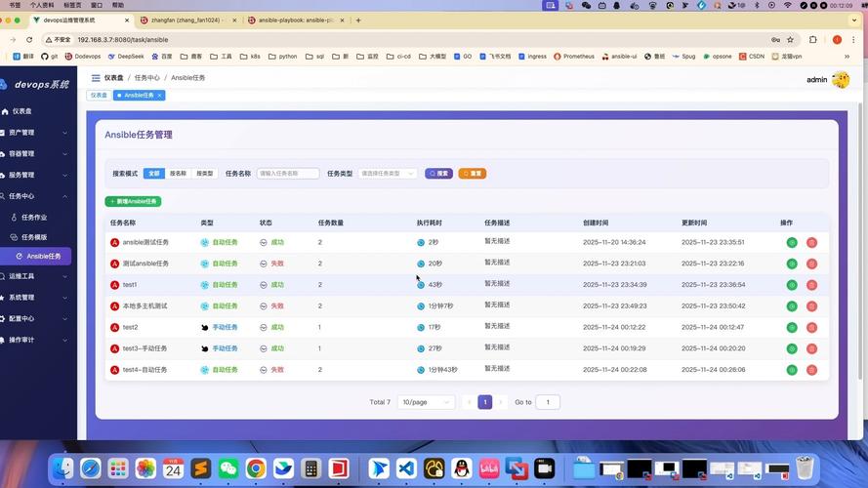Click the status icon beside 失败 in test4 row

pyautogui.click(x=264, y=370)
